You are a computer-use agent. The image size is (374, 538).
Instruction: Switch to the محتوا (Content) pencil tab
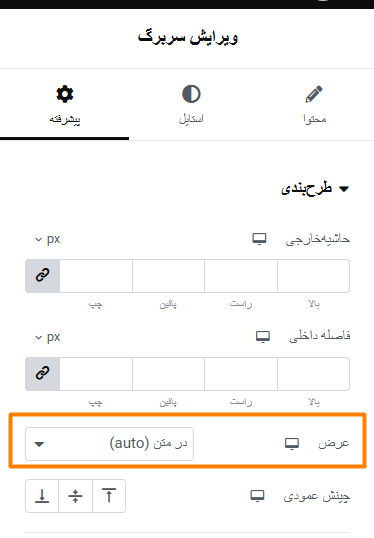point(314,105)
